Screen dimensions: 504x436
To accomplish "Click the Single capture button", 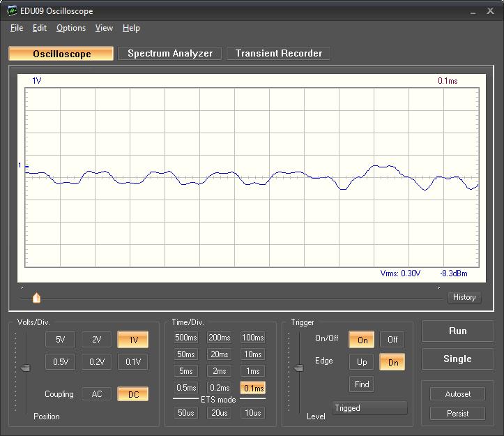I will pyautogui.click(x=457, y=359).
